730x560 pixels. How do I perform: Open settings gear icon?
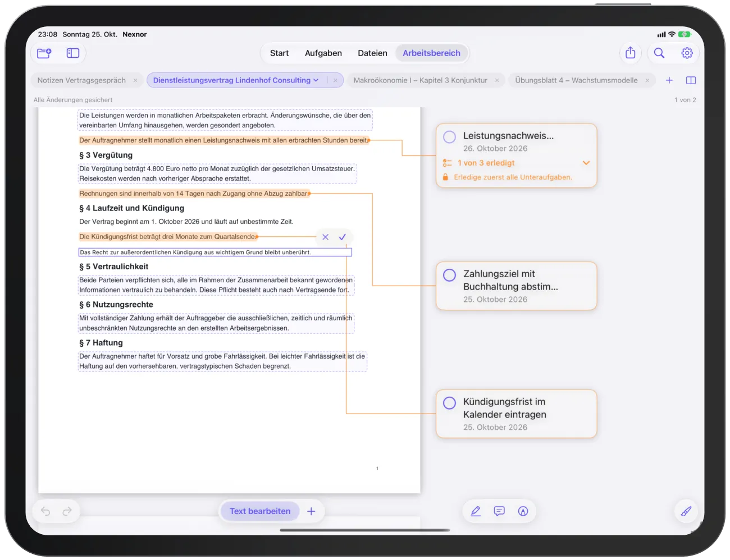click(687, 53)
